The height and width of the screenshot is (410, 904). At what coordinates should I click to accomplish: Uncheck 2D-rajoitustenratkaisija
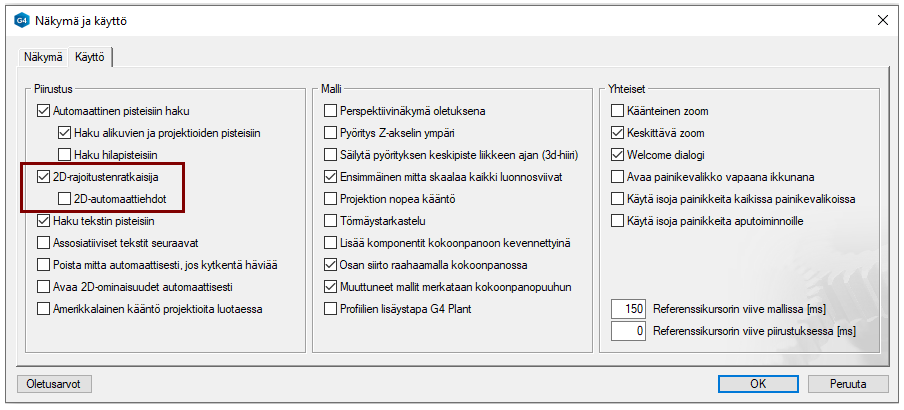pyautogui.click(x=43, y=177)
